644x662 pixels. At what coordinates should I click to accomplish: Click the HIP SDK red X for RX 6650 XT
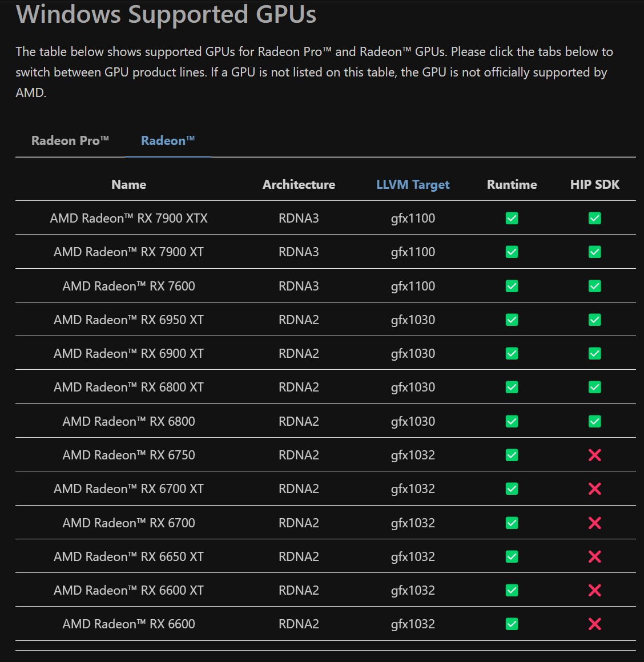click(595, 556)
